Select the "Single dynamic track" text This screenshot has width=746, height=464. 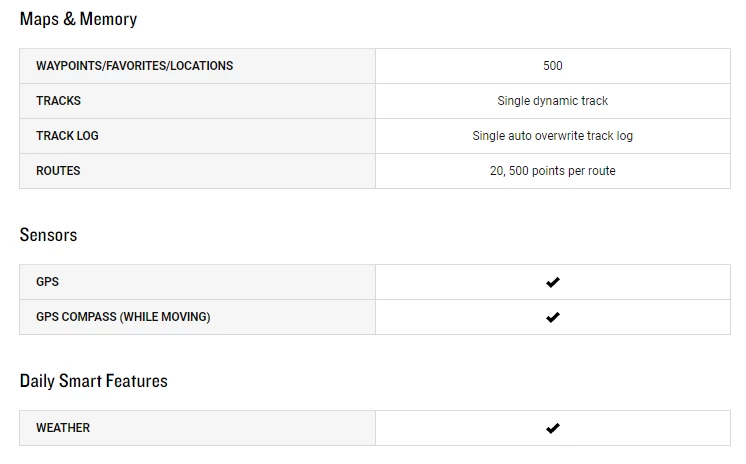coord(553,101)
